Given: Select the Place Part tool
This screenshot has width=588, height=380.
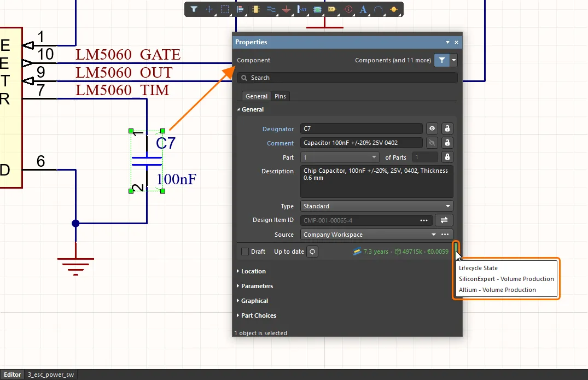Looking at the screenshot, I should 255,9.
